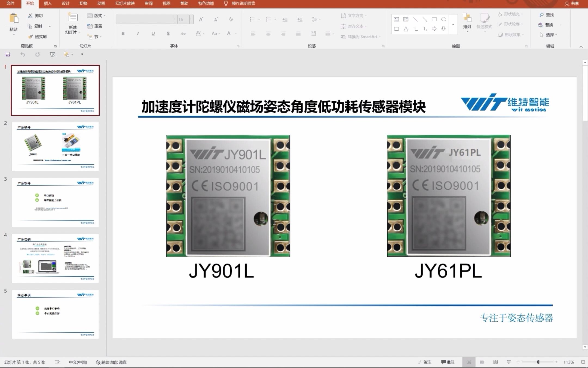Viewport: 588px width, 368px height.
Task: Click the 粘贴 (Paste) icon
Action: [14, 18]
